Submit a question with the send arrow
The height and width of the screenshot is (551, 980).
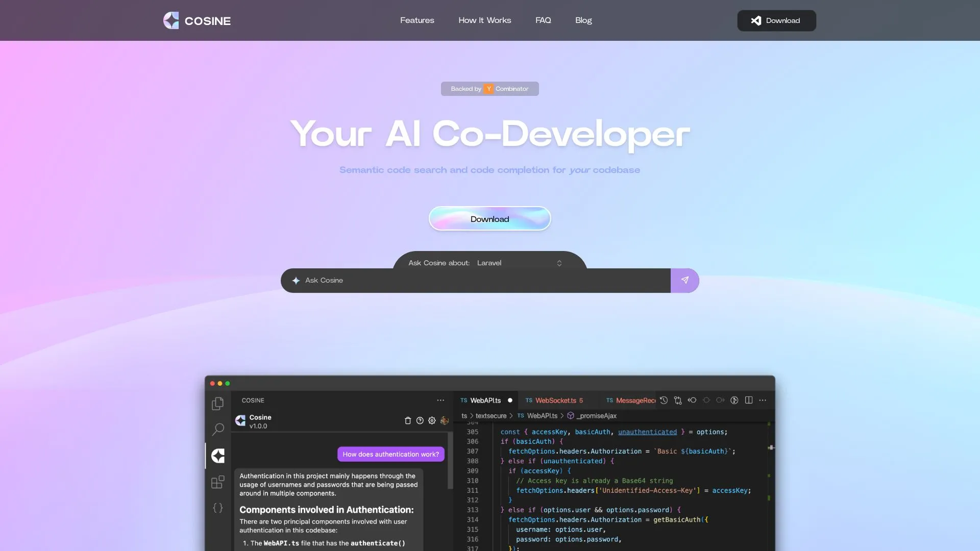click(684, 280)
